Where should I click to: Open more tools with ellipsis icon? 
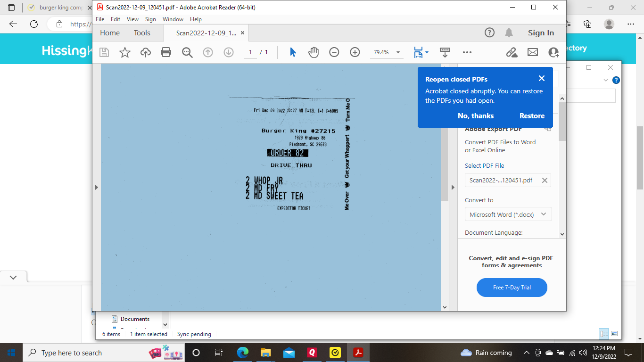pyautogui.click(x=467, y=52)
